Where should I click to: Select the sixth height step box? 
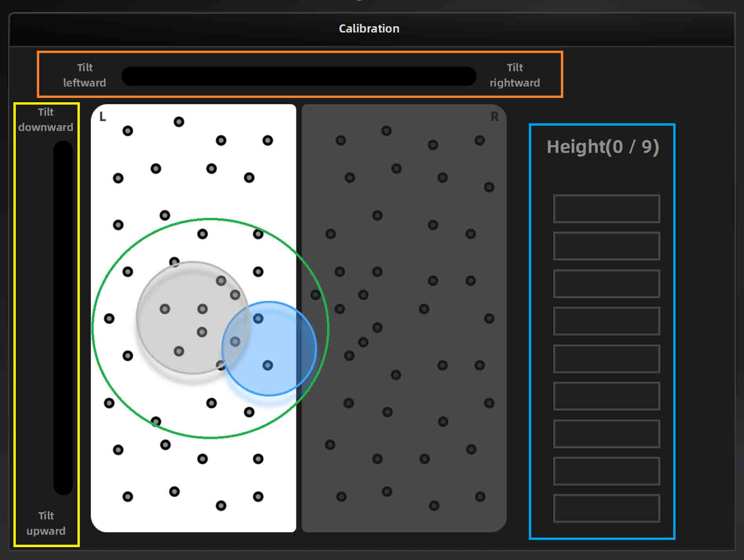(606, 396)
